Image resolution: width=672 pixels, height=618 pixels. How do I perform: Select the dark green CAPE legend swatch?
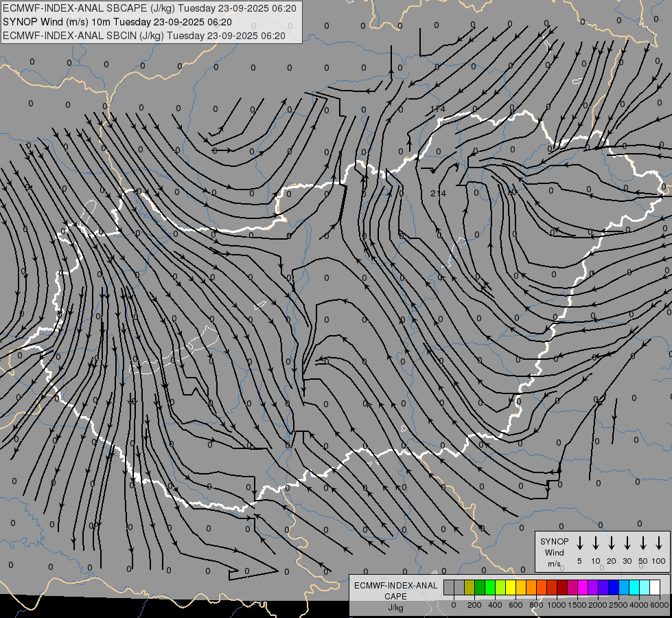click(480, 587)
